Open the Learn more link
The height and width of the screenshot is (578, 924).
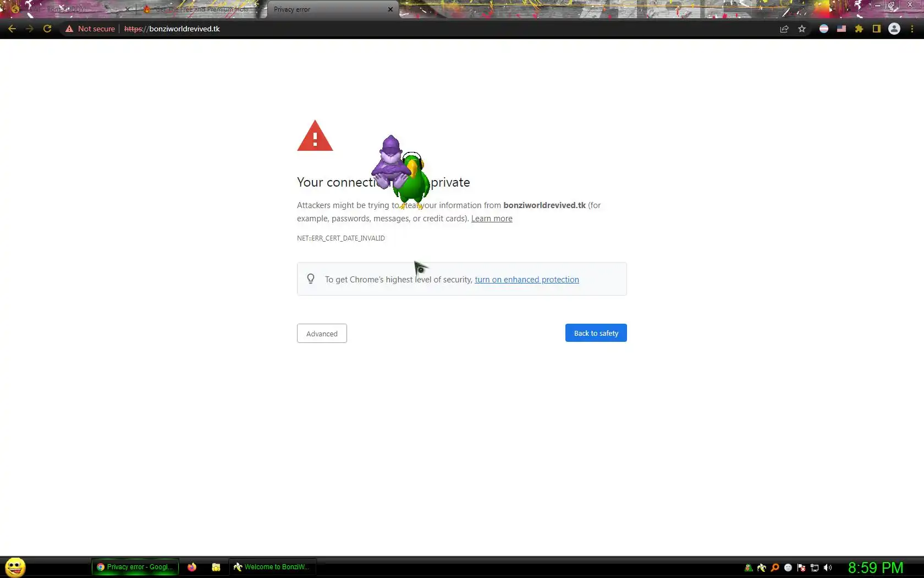click(492, 219)
